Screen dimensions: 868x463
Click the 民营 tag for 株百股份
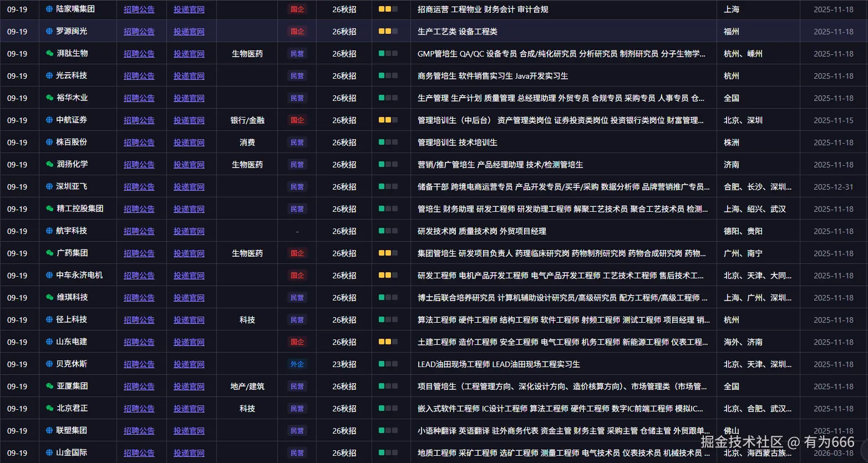point(297,143)
